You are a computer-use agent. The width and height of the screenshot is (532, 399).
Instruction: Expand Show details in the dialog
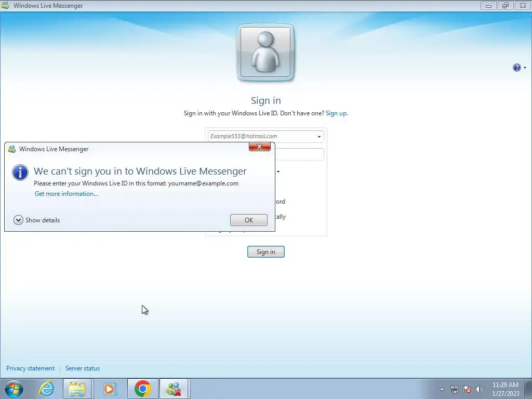37,220
